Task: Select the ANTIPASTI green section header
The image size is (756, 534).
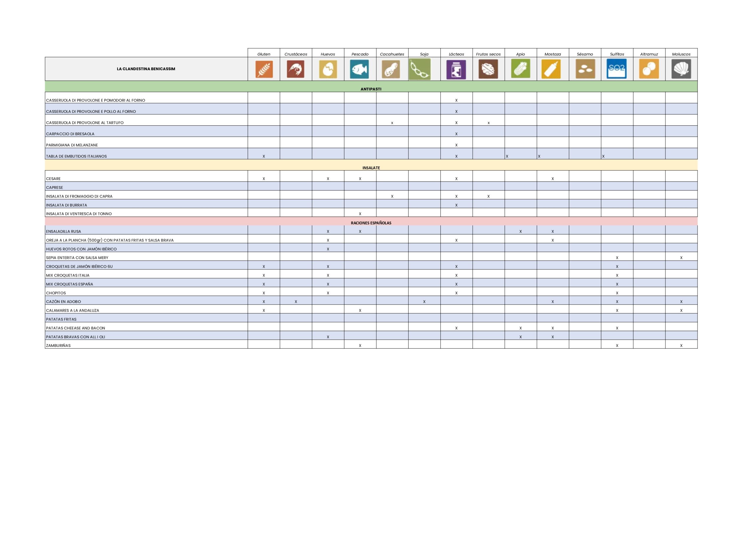Action: [x=371, y=89]
